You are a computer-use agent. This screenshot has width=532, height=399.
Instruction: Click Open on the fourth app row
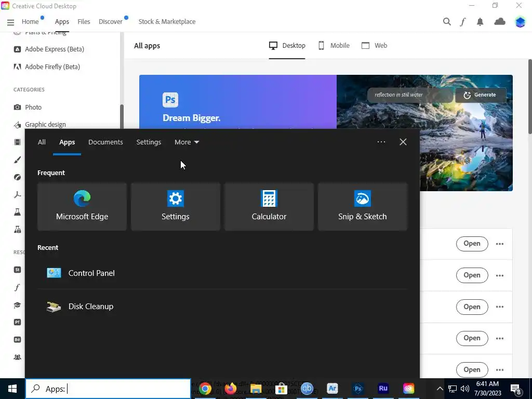click(472, 338)
